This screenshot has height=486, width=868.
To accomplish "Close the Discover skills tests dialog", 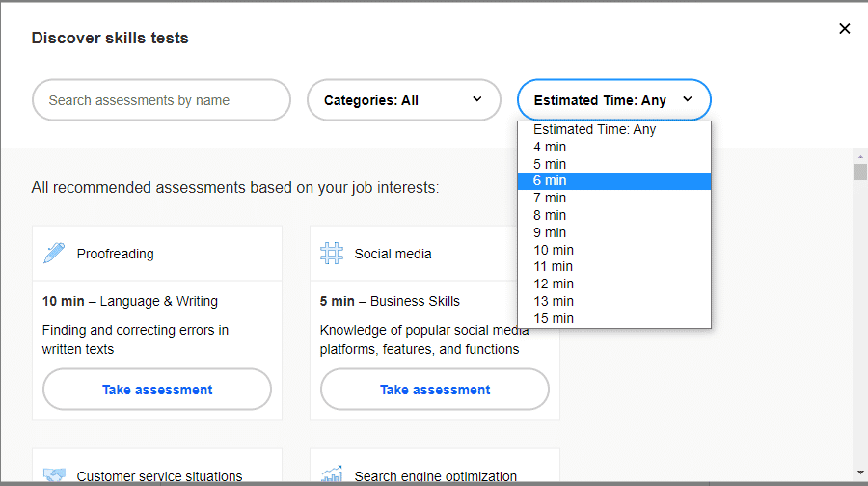I will point(844,29).
